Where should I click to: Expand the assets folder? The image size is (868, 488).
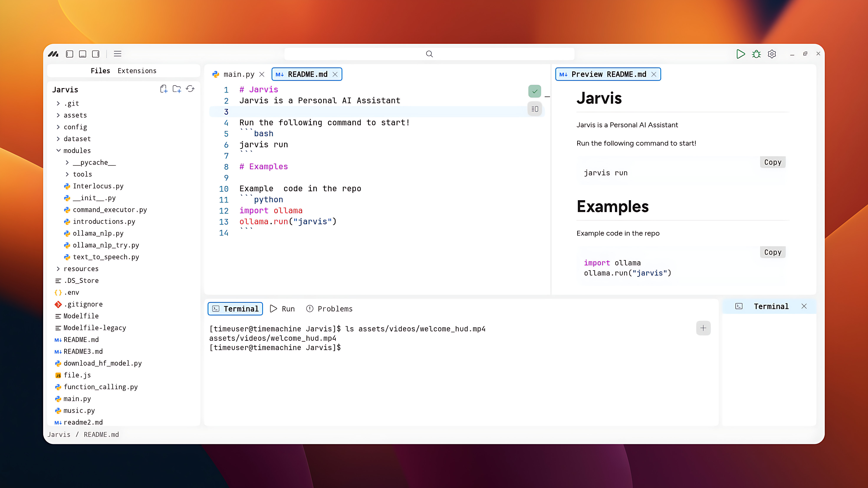click(x=59, y=115)
